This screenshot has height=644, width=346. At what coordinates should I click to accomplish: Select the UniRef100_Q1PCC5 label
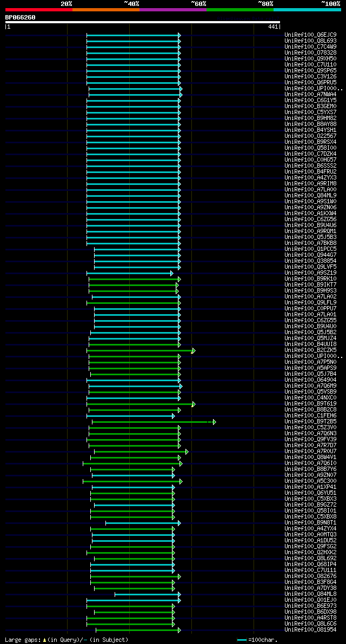coord(310,249)
